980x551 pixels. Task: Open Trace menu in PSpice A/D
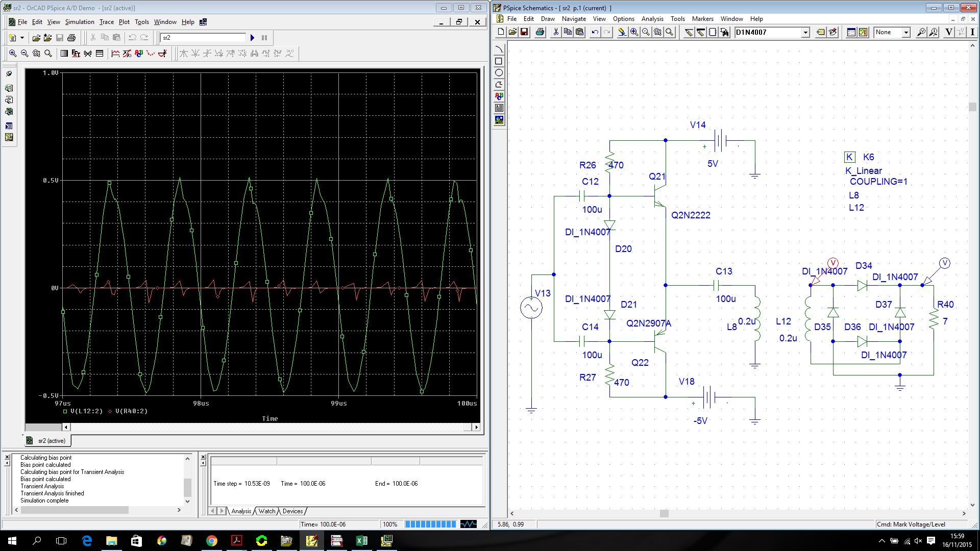106,22
